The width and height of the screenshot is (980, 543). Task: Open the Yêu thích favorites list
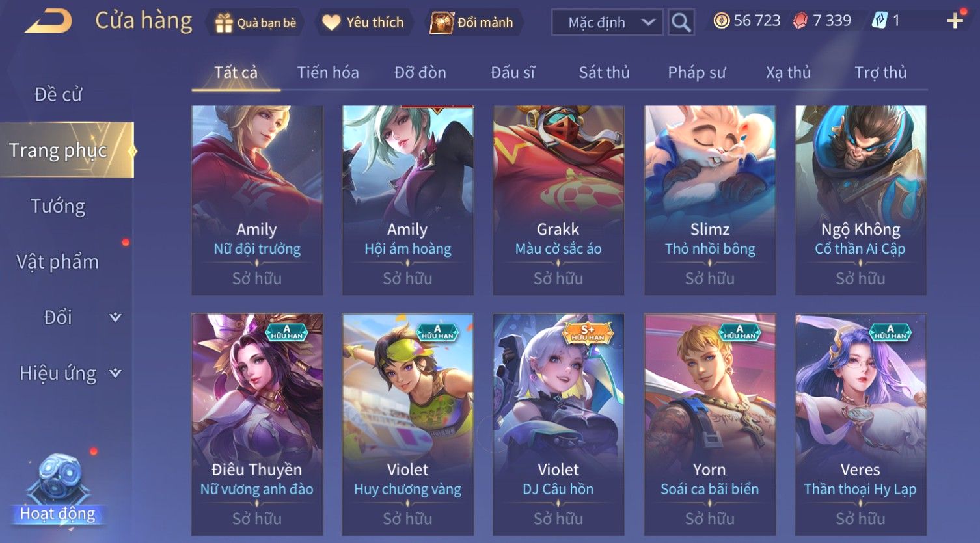click(363, 23)
